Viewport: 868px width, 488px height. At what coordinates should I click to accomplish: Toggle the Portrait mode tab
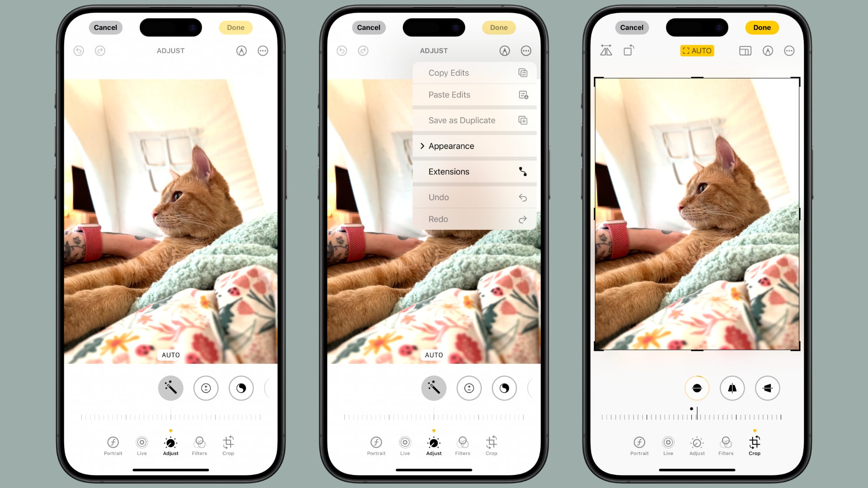click(113, 445)
